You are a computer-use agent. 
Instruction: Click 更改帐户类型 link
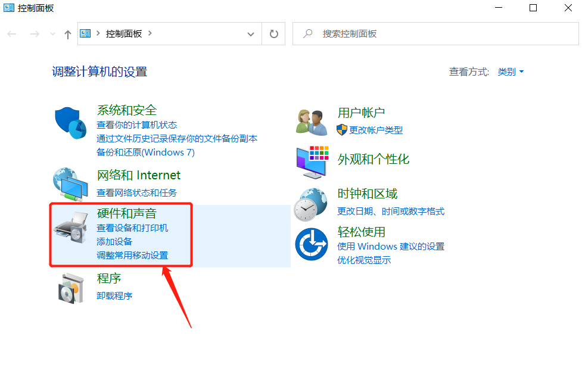pos(376,130)
